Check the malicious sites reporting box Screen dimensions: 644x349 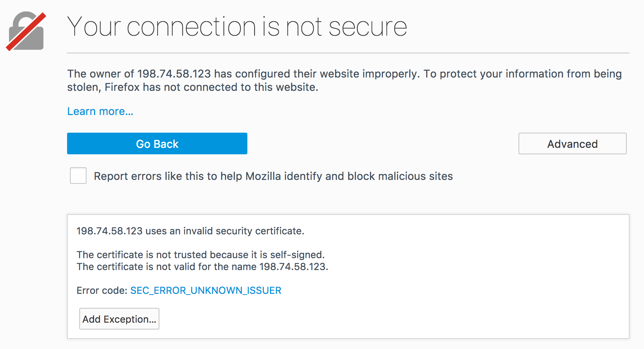[x=78, y=176]
